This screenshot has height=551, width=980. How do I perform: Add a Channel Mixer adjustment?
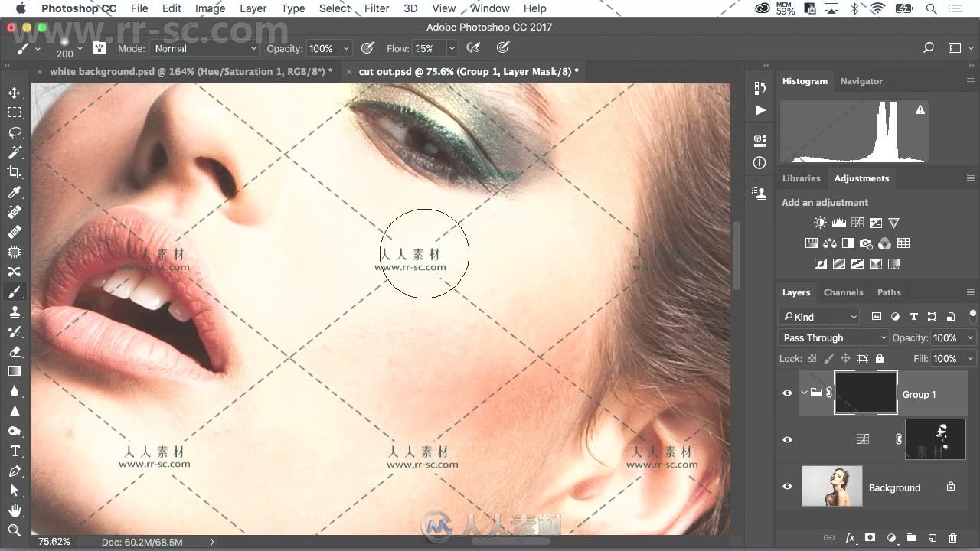tap(885, 243)
